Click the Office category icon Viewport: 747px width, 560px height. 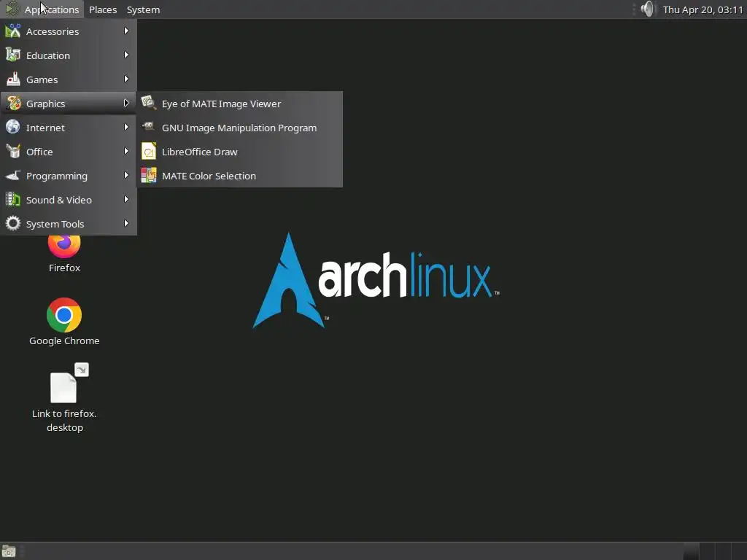click(x=13, y=152)
